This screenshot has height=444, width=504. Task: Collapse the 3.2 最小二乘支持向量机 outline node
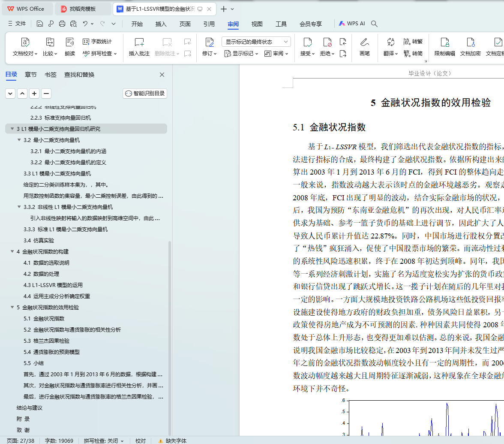pyautogui.click(x=19, y=140)
